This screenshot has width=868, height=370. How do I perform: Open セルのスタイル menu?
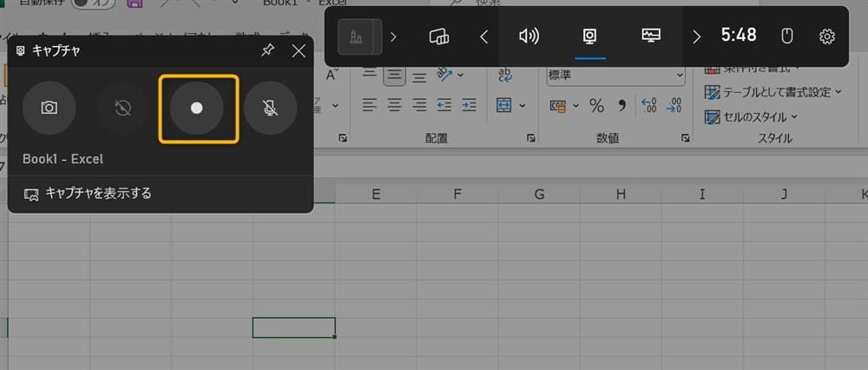(751, 117)
